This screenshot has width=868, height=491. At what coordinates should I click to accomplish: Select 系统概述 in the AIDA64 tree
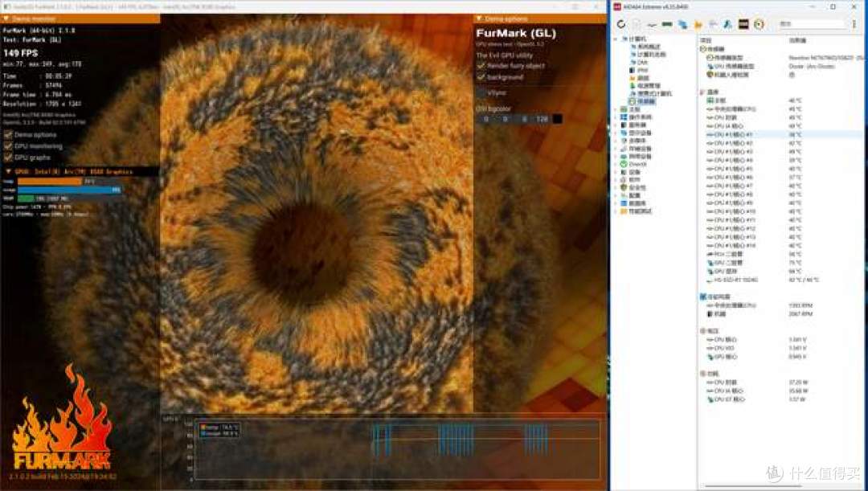pos(649,47)
